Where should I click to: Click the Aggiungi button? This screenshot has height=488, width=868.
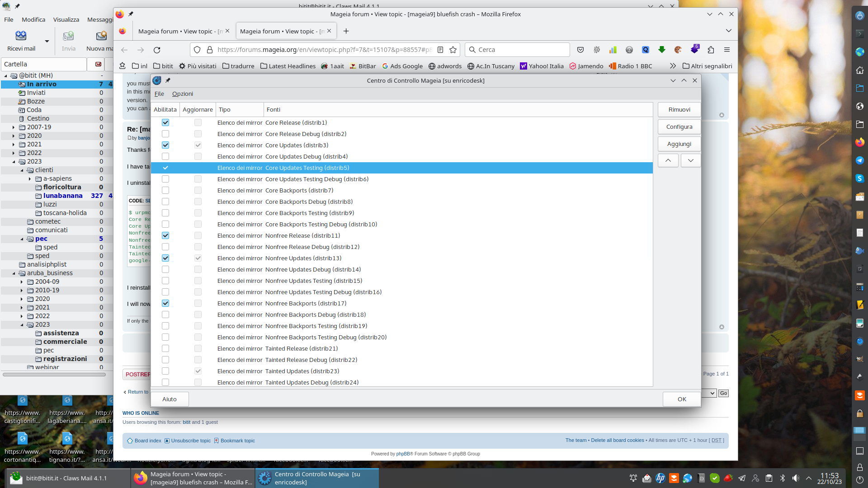pyautogui.click(x=679, y=144)
